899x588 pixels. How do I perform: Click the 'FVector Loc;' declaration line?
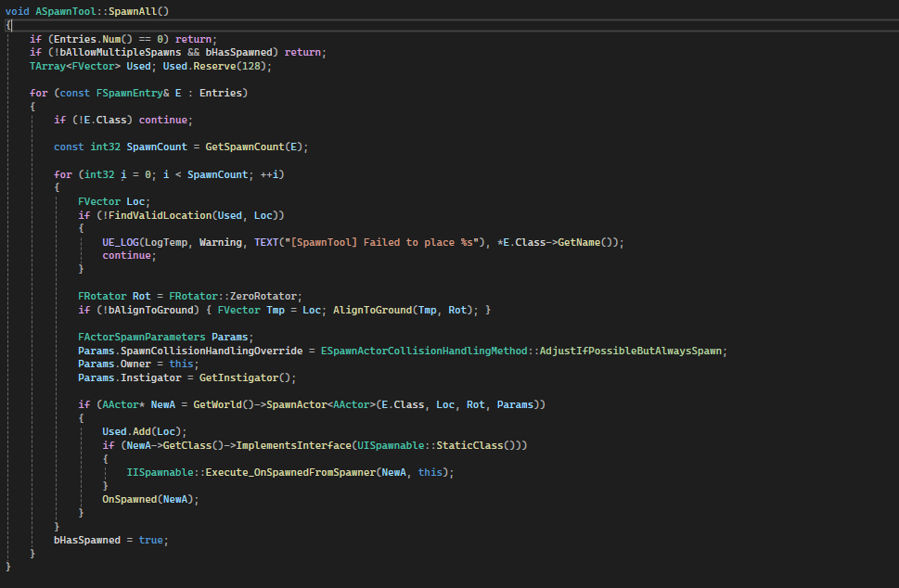coord(114,202)
